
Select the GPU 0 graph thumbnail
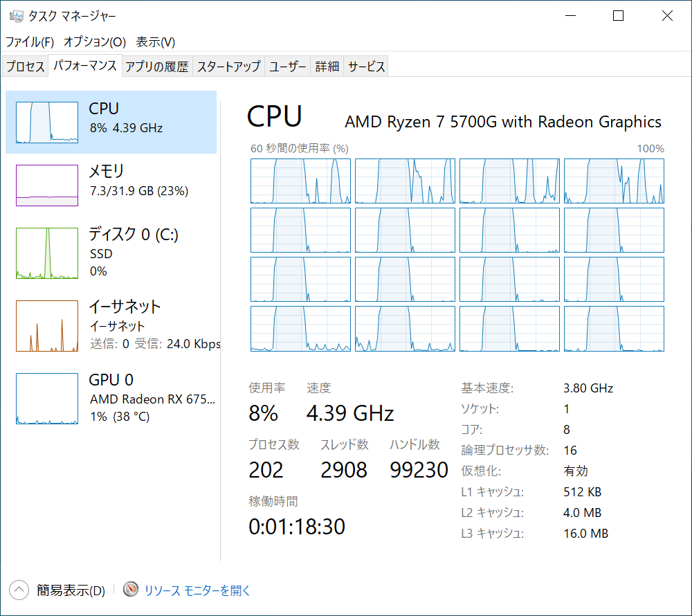coord(47,399)
